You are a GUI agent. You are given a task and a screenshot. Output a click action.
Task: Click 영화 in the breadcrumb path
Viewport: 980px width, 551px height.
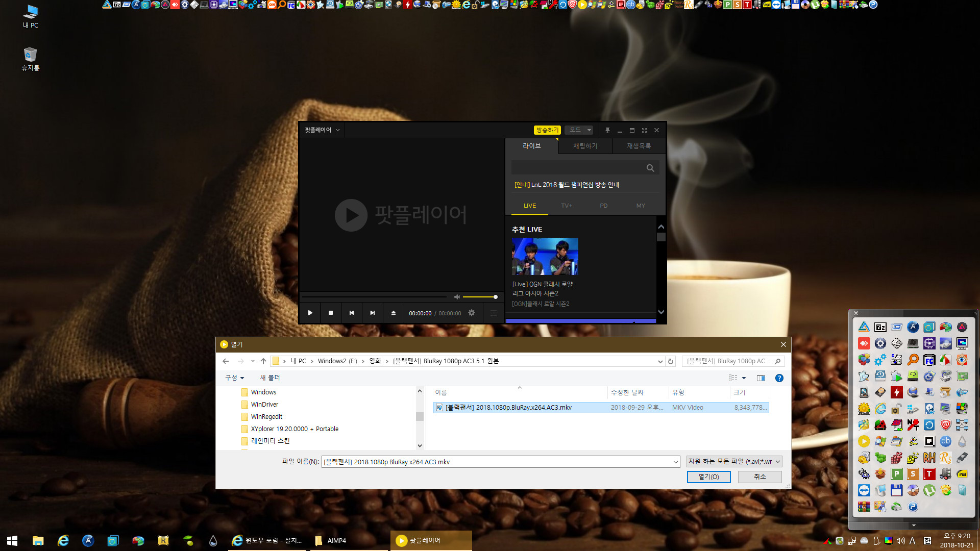click(x=375, y=361)
